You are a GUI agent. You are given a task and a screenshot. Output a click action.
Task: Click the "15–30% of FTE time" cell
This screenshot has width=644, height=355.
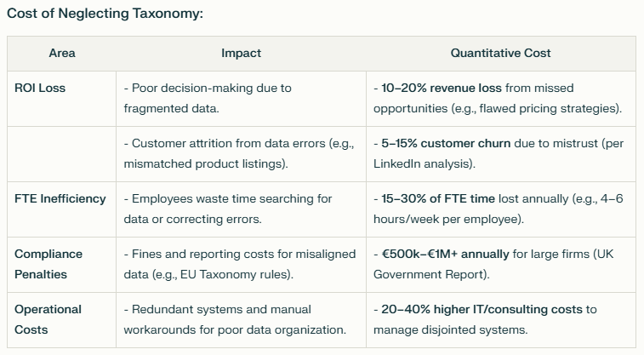coord(435,198)
